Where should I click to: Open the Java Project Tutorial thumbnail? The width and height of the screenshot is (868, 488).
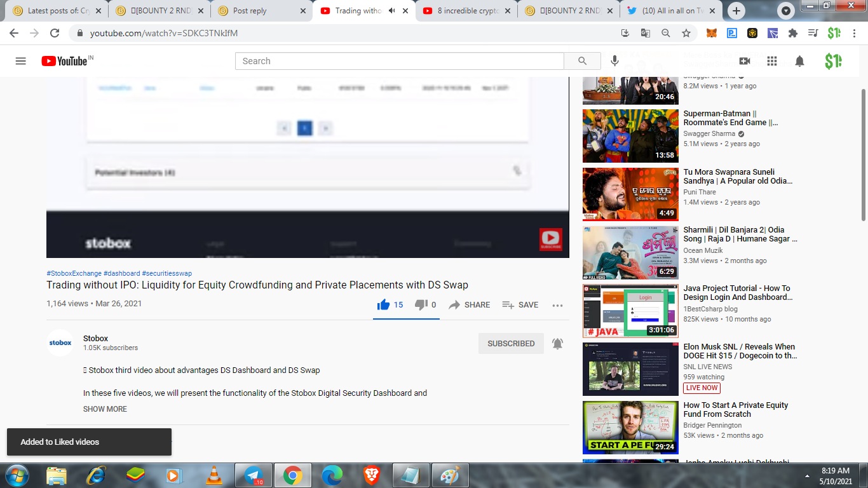click(630, 311)
